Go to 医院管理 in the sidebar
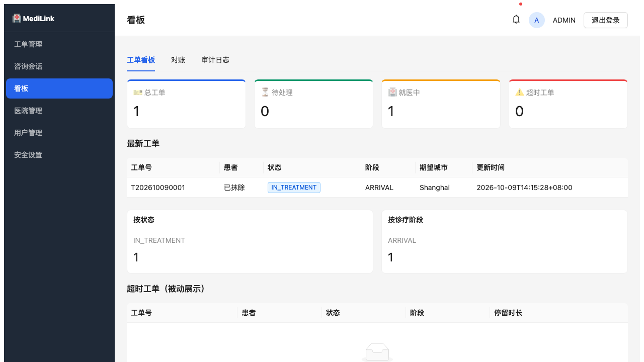The width and height of the screenshot is (644, 362). (59, 111)
